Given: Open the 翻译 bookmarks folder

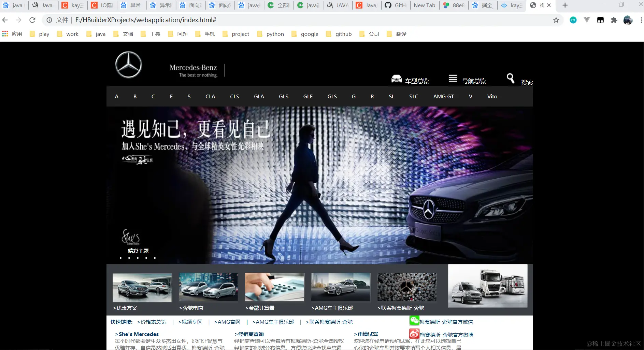Looking at the screenshot, I should click(397, 34).
